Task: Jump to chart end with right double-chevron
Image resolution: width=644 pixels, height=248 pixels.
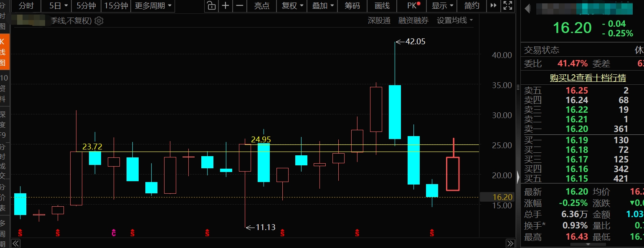Action: [510, 243]
